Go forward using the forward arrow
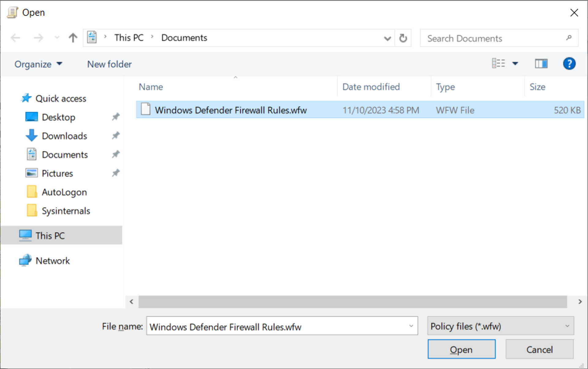Screen dimensions: 588x369 click(x=38, y=38)
